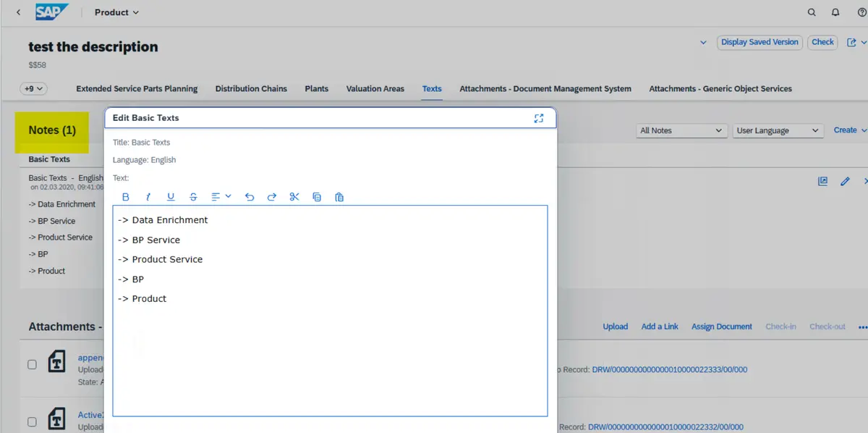This screenshot has width=868, height=433.
Task: Click Display Saved Version button
Action: click(759, 42)
